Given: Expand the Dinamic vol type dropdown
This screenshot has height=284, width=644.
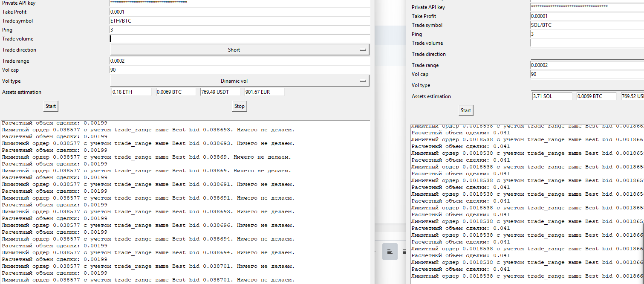Looking at the screenshot, I should pos(240,81).
